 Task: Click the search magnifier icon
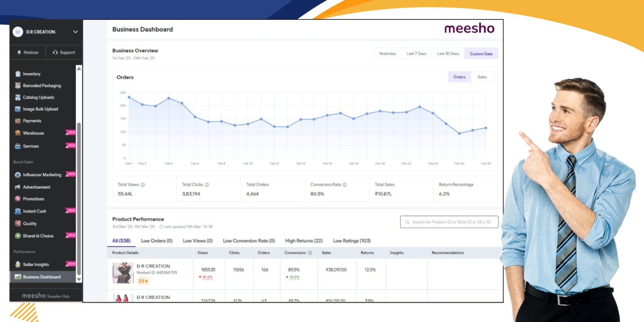(x=407, y=222)
